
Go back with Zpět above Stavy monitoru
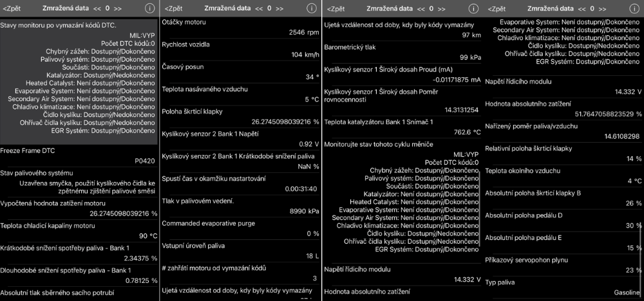[12, 8]
